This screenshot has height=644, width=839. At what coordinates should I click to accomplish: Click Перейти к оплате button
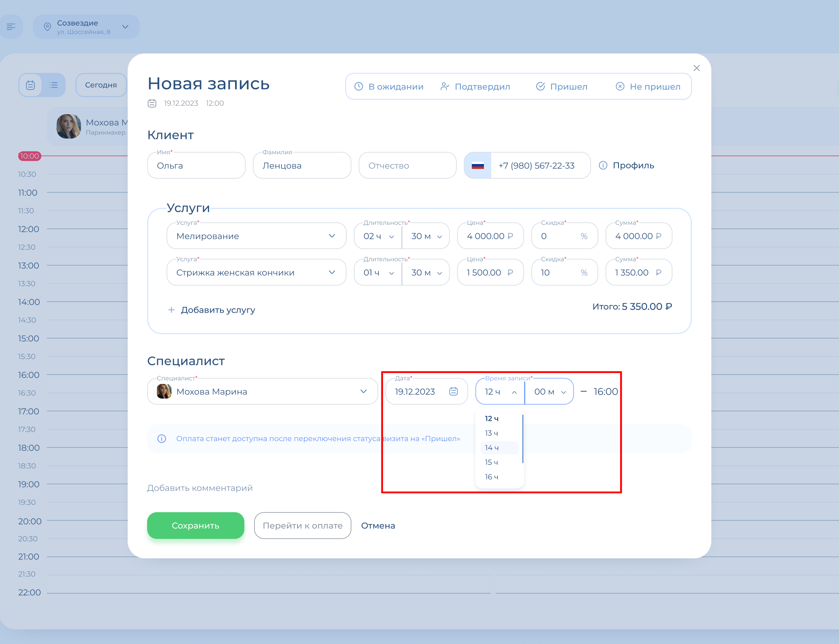click(303, 525)
